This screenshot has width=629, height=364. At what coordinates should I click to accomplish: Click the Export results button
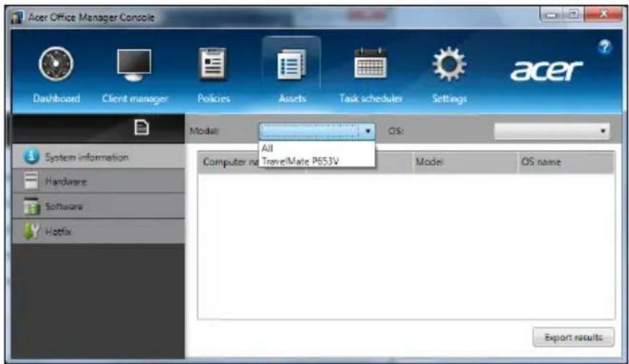coord(573,337)
